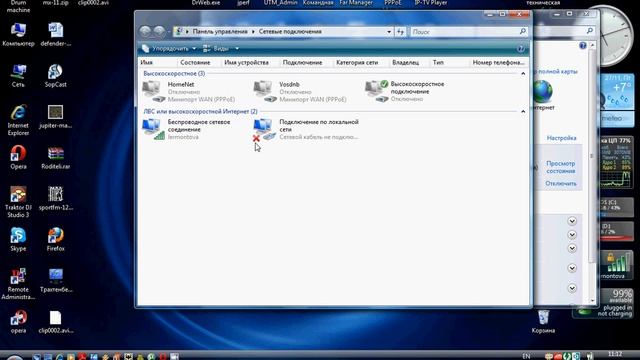The height and width of the screenshot is (360, 640).
Task: Click the Настройка link in background window
Action: pos(562,138)
